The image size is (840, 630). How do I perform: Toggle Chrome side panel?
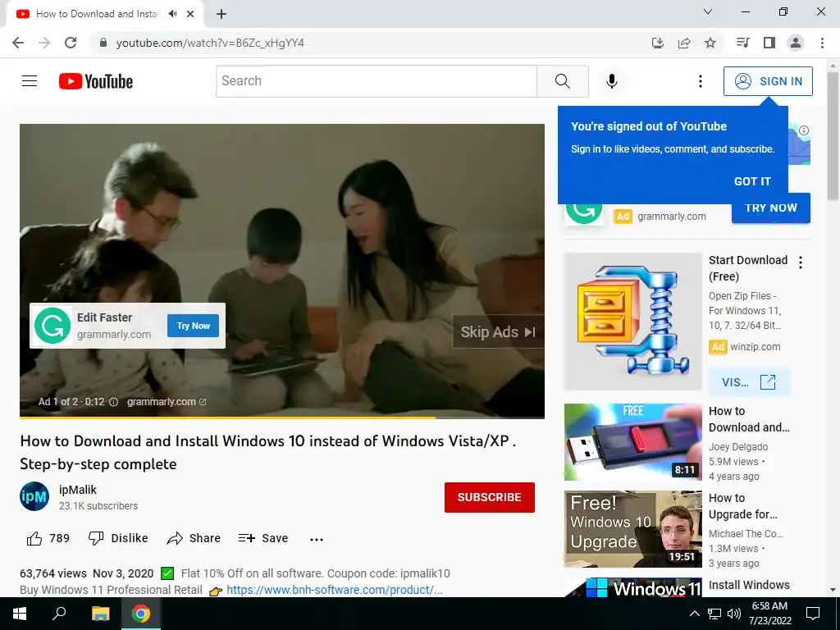[769, 43]
